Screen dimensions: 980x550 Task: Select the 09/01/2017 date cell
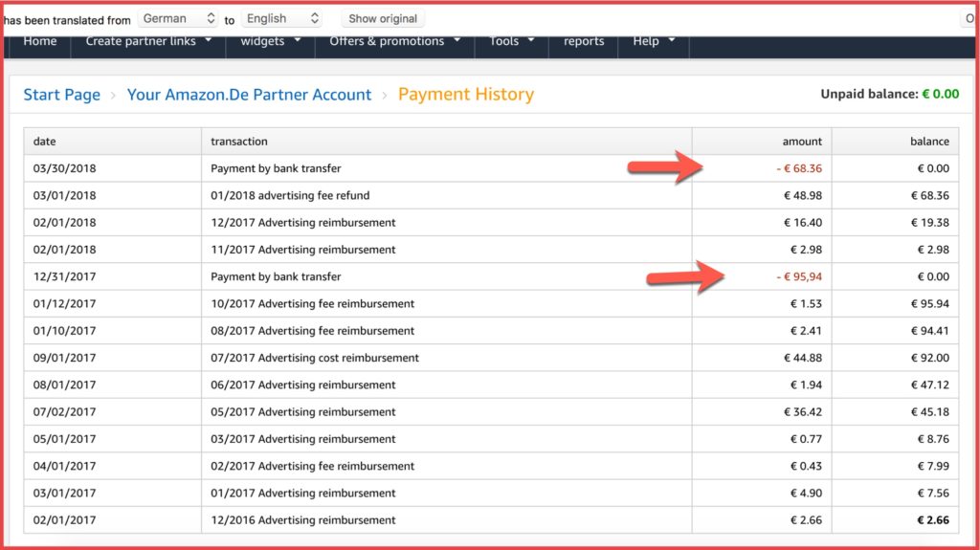point(113,358)
